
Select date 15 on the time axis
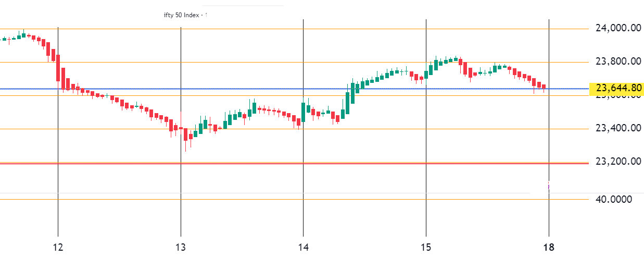426,247
